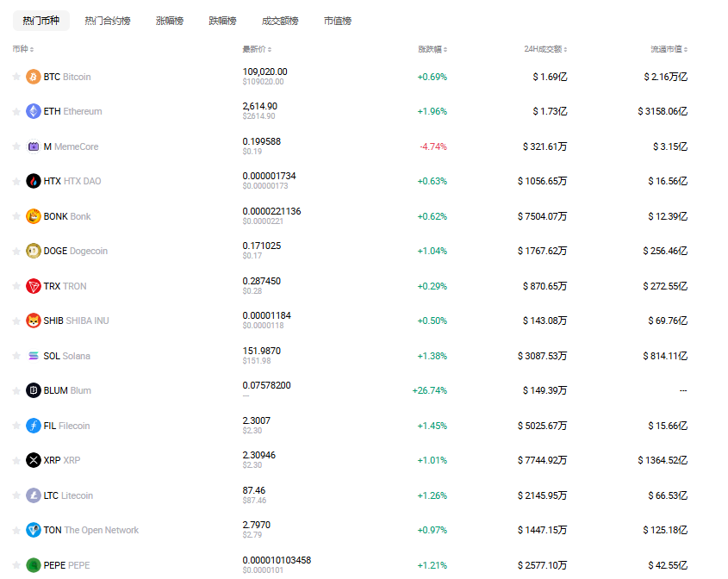Click the XRP logo icon
Viewport: 728px width, 579px height.
(x=34, y=460)
